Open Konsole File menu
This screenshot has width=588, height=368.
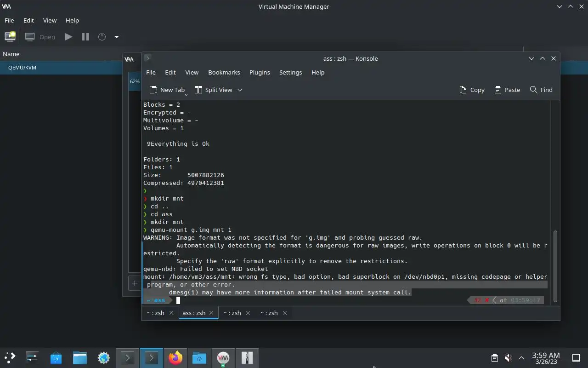pyautogui.click(x=151, y=72)
